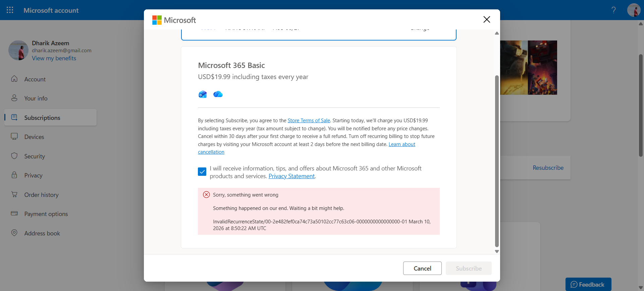The width and height of the screenshot is (644, 291).
Task: Click the Security shield icon
Action: [14, 156]
